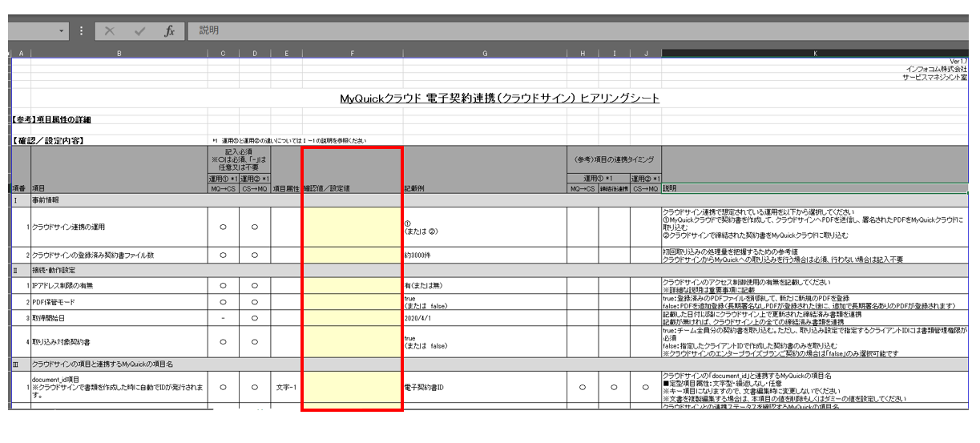
Task: Click the クラウドサイン連携の運用 item cell
Action: pos(119,227)
